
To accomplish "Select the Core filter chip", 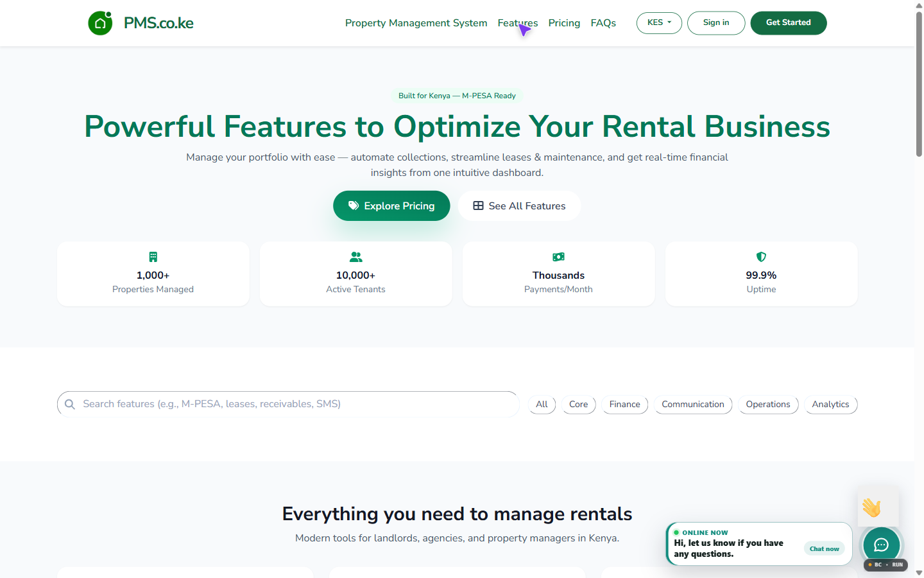I will pyautogui.click(x=578, y=405).
